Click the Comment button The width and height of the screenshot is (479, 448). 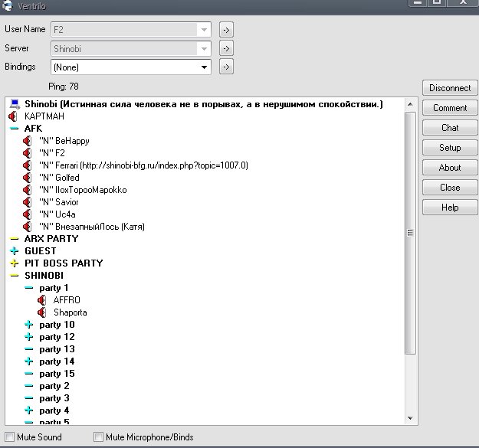pos(450,108)
